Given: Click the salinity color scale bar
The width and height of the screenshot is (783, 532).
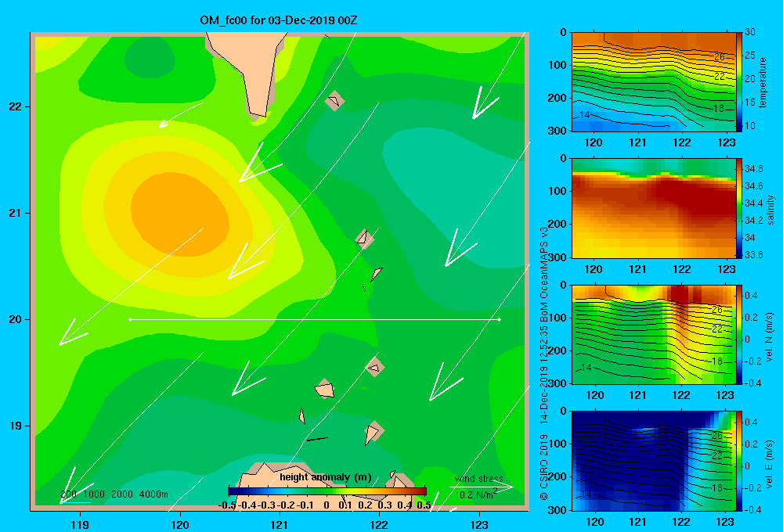Looking at the screenshot, I should click(x=740, y=208).
